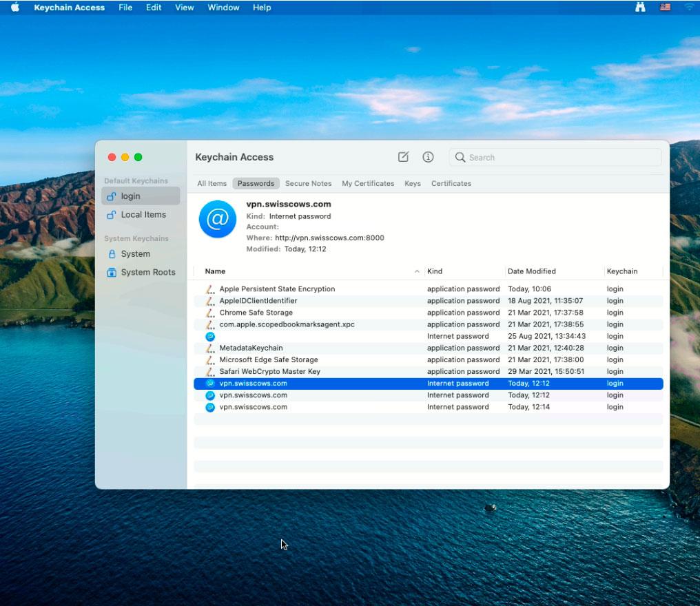The image size is (700, 606).
Task: Open the Apple menu
Action: (15, 7)
